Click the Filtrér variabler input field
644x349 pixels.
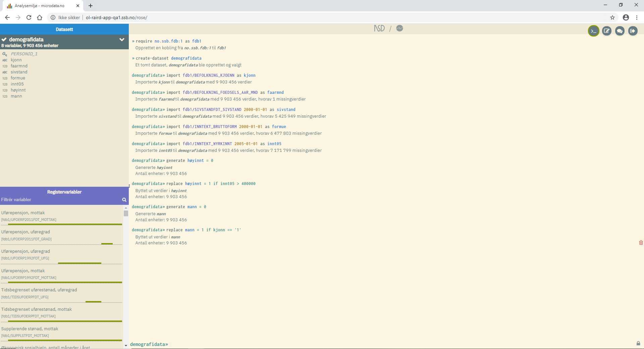(60, 200)
